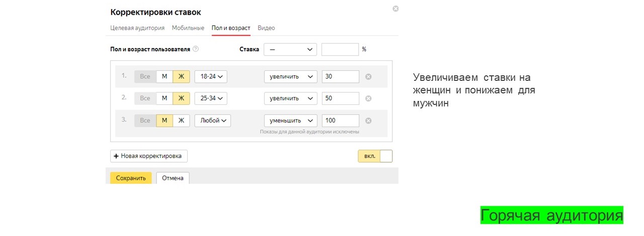Add a new adjustment with Новая корректировка
The height and width of the screenshot is (236, 644).
(149, 156)
